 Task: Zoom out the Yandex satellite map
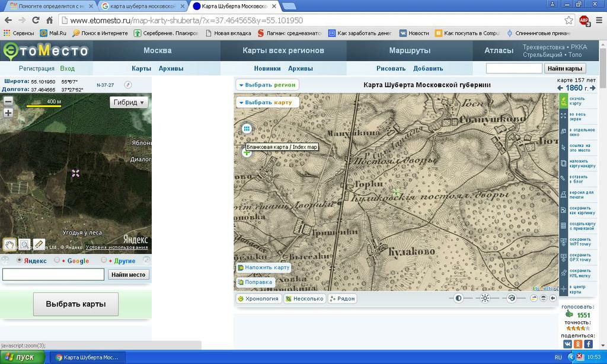coord(8,101)
